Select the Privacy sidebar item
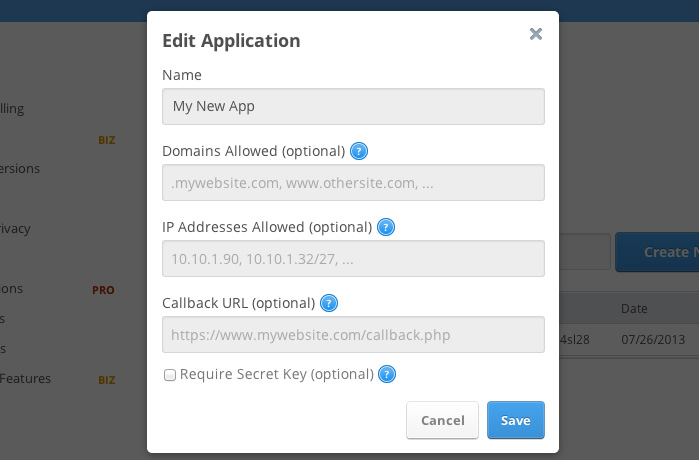Screen dimensions: 699x460 point(15,228)
